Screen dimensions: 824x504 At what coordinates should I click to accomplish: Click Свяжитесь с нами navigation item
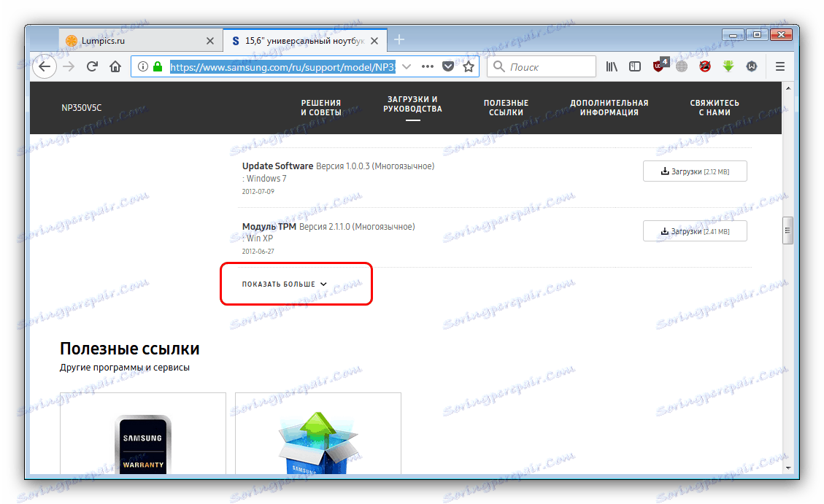(x=715, y=108)
